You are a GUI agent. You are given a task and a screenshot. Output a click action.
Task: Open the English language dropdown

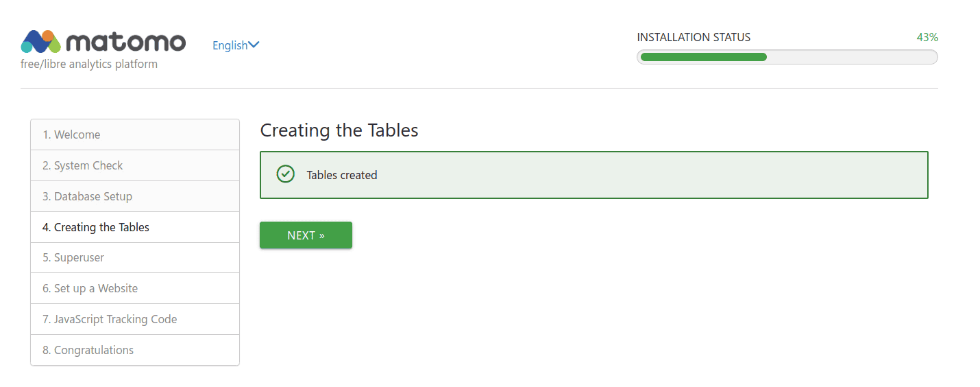click(x=236, y=45)
